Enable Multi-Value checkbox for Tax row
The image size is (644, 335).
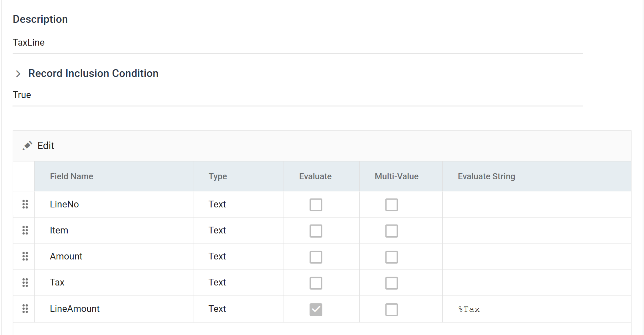(391, 283)
